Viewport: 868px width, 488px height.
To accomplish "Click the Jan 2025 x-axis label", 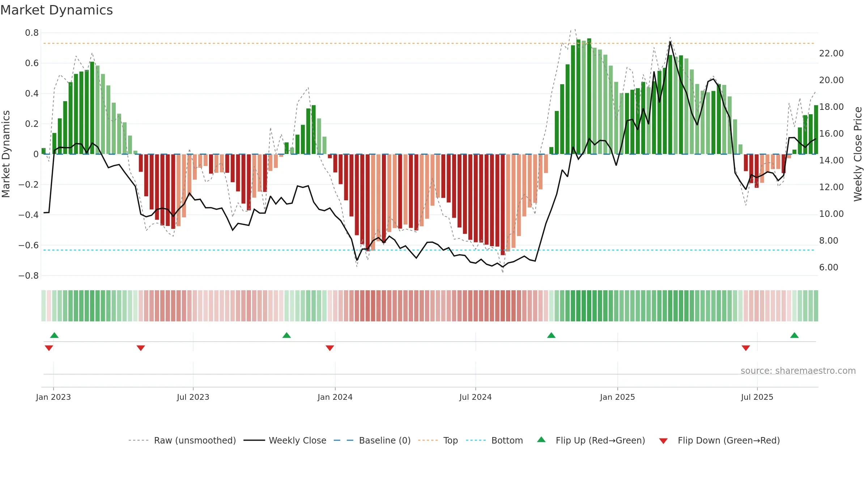I will pyautogui.click(x=617, y=397).
